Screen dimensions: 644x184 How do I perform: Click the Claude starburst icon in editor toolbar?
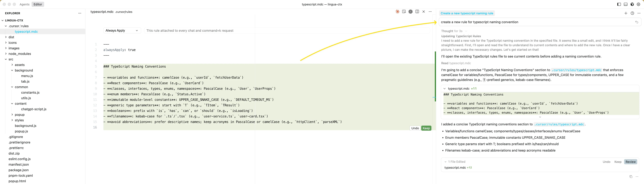pyautogui.click(x=397, y=11)
